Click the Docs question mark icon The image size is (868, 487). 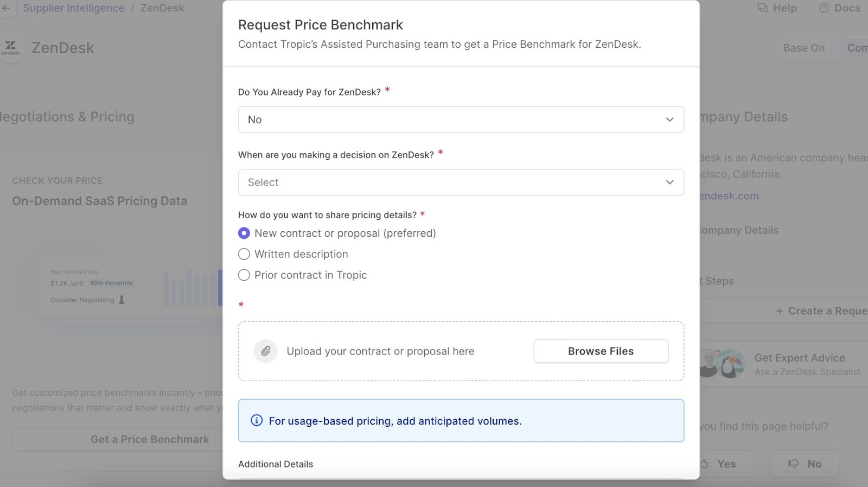pos(824,8)
